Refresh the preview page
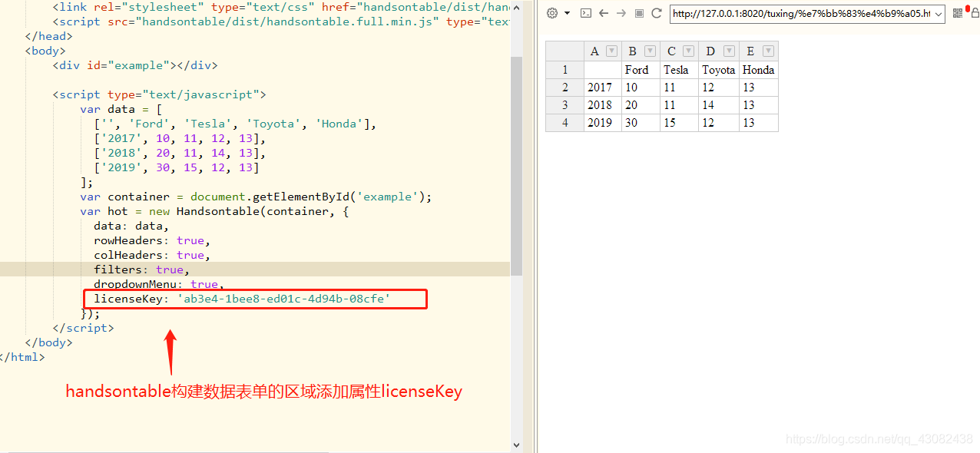 (x=657, y=13)
